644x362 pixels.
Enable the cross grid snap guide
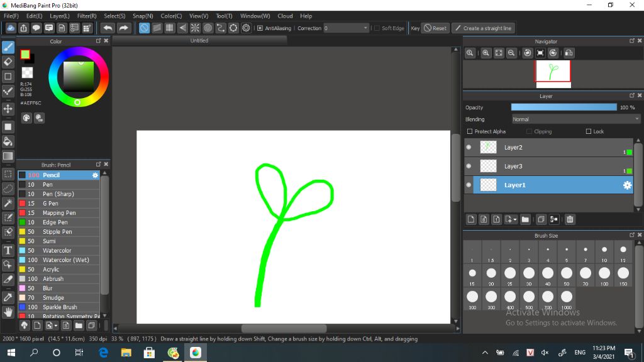(170, 28)
